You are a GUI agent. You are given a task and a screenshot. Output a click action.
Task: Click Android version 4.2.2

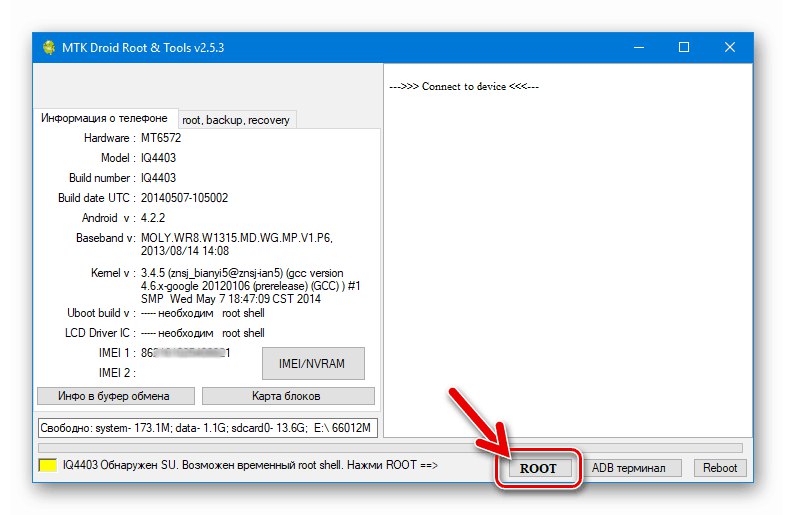(153, 218)
